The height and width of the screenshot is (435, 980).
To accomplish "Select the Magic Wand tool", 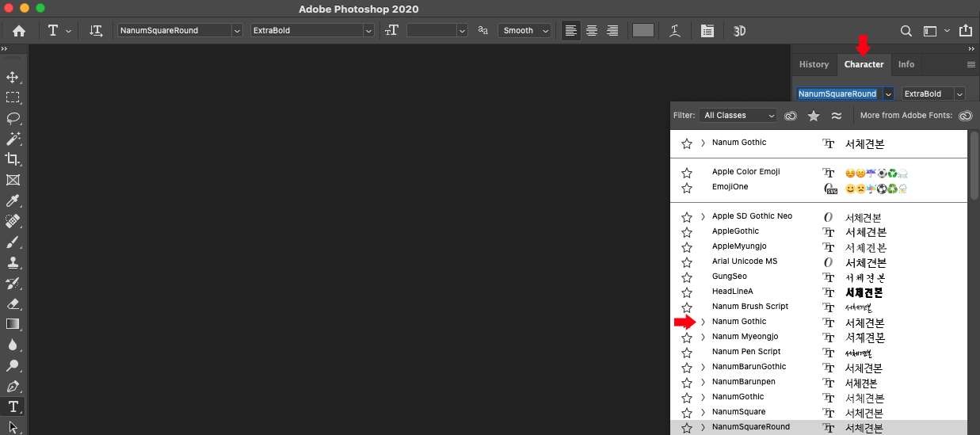I will point(13,139).
